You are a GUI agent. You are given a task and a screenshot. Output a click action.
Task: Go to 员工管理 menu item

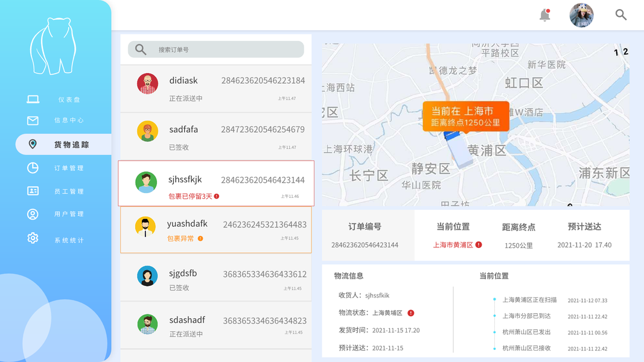(69, 191)
